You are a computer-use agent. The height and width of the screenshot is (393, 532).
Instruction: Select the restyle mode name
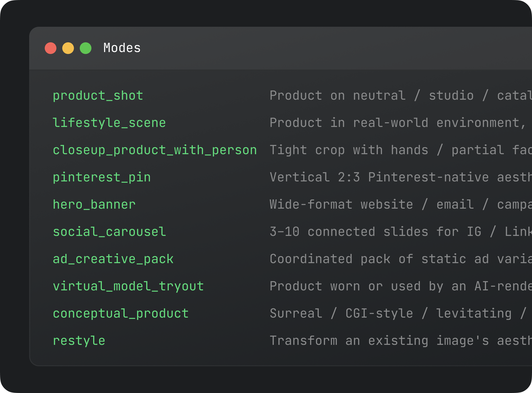click(79, 341)
